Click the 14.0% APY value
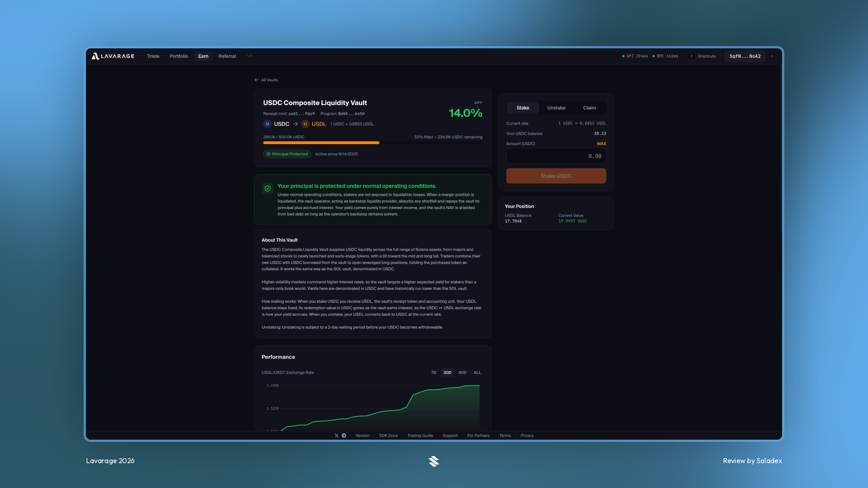 click(x=466, y=113)
